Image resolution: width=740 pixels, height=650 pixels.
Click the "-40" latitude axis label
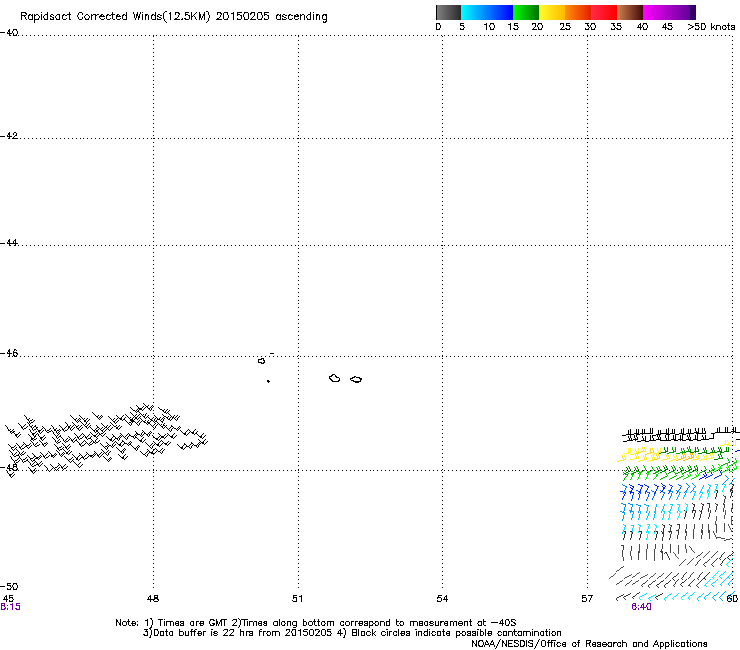click(9, 33)
